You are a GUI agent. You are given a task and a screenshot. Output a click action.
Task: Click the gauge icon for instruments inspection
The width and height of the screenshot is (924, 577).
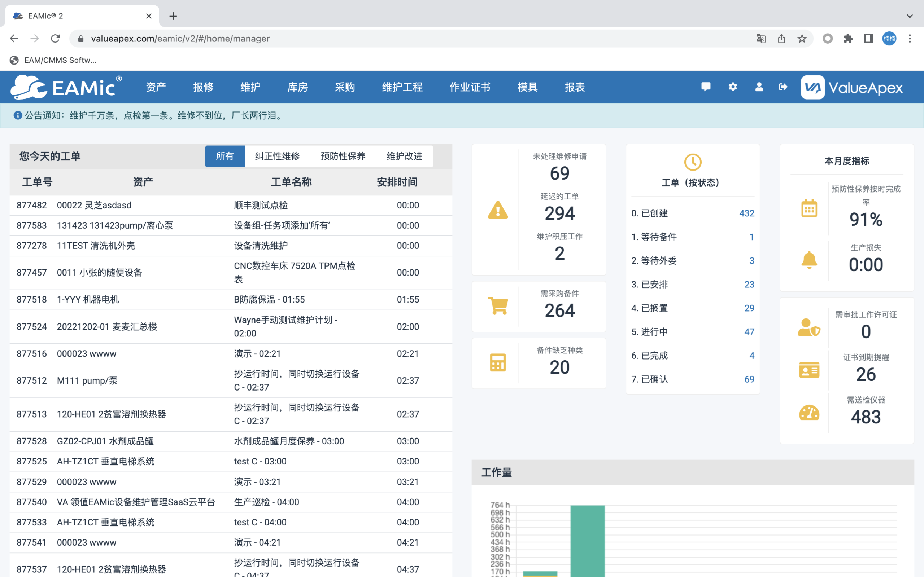pyautogui.click(x=809, y=413)
